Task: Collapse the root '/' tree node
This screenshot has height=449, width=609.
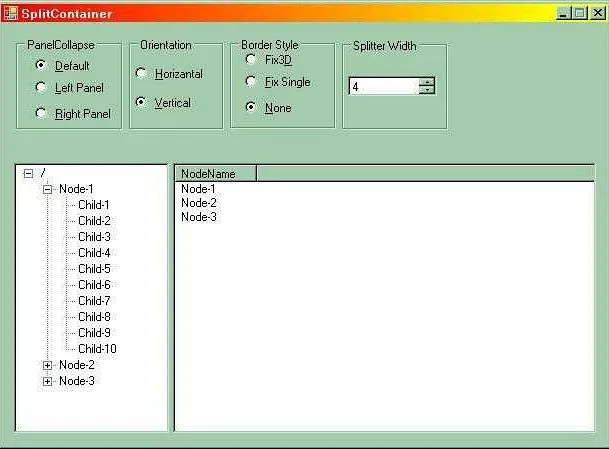Action: point(28,173)
